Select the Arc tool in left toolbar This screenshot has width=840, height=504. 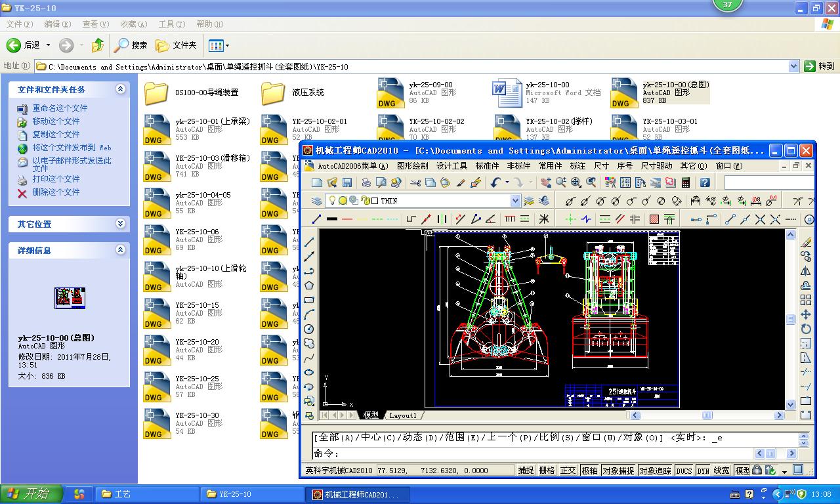(309, 314)
